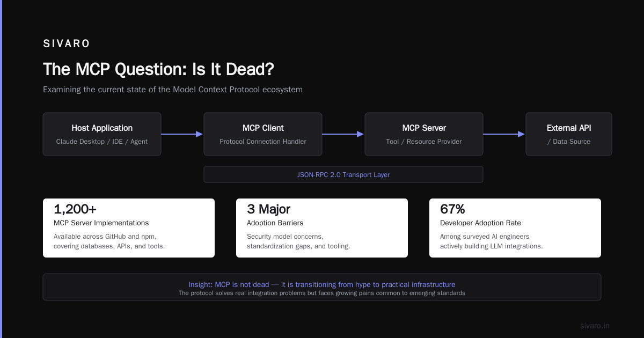The width and height of the screenshot is (644, 338).
Task: Visit the sivaro.in link
Action: click(595, 326)
